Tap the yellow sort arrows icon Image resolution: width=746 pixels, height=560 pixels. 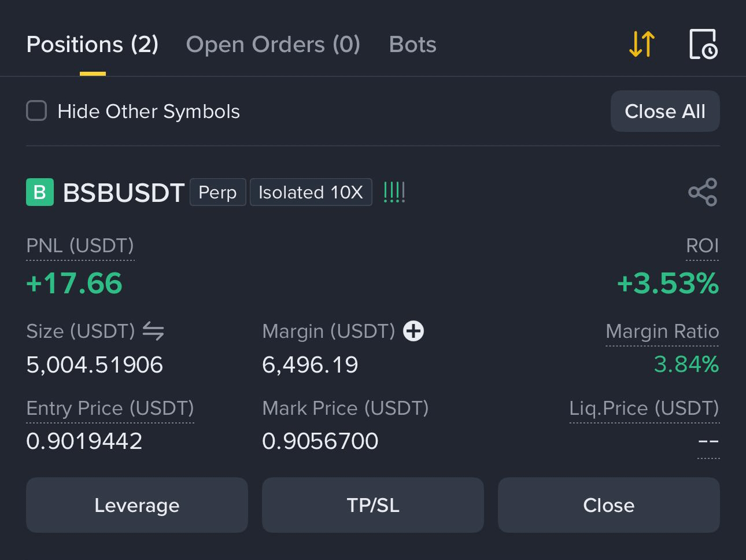click(x=641, y=44)
